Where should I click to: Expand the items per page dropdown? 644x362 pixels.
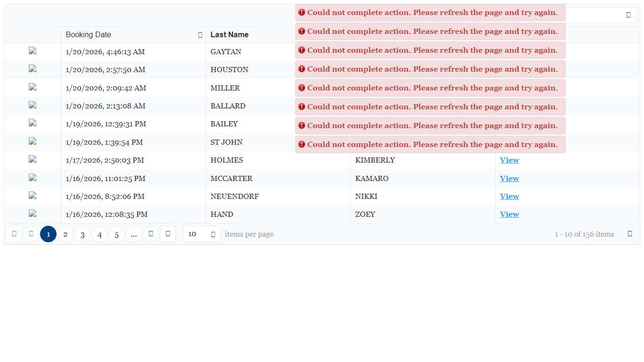pyautogui.click(x=213, y=234)
